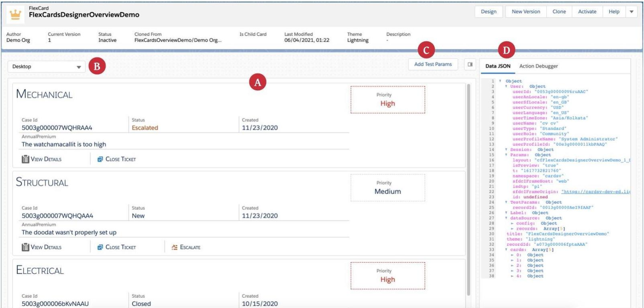
Task: Collapse the root Object node in JSON
Action: coord(500,81)
